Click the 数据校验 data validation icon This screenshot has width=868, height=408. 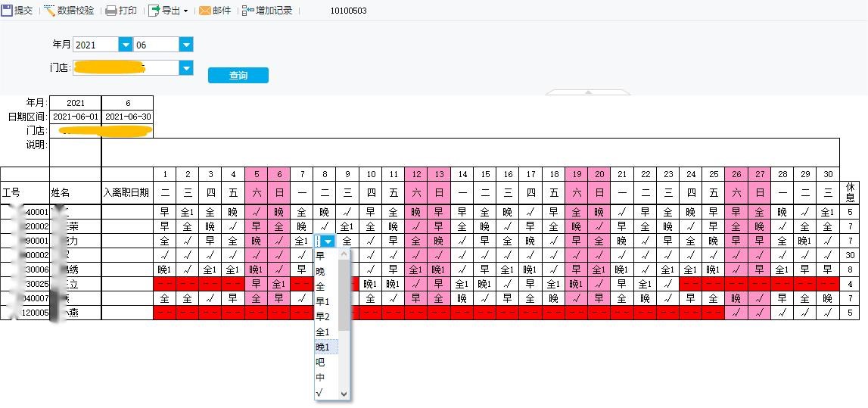pyautogui.click(x=50, y=11)
